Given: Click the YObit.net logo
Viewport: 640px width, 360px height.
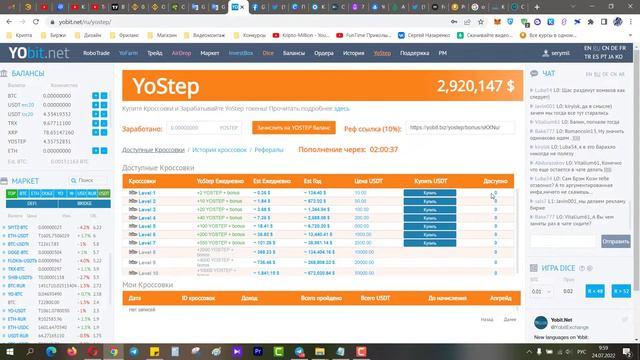Looking at the screenshot, I should (39, 53).
